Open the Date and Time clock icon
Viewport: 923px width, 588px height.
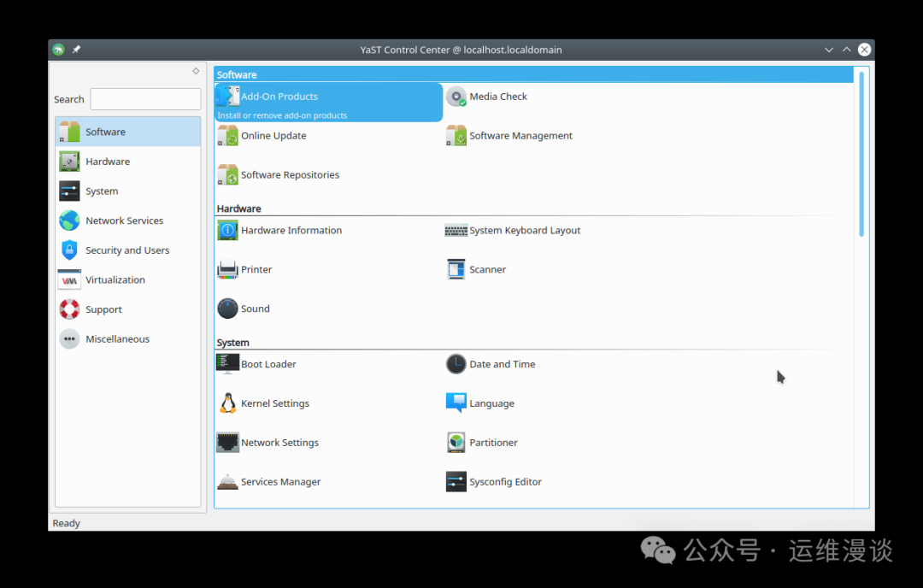point(456,364)
